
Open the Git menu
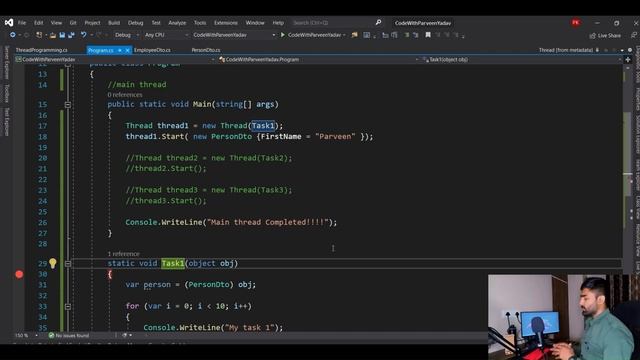[x=73, y=23]
